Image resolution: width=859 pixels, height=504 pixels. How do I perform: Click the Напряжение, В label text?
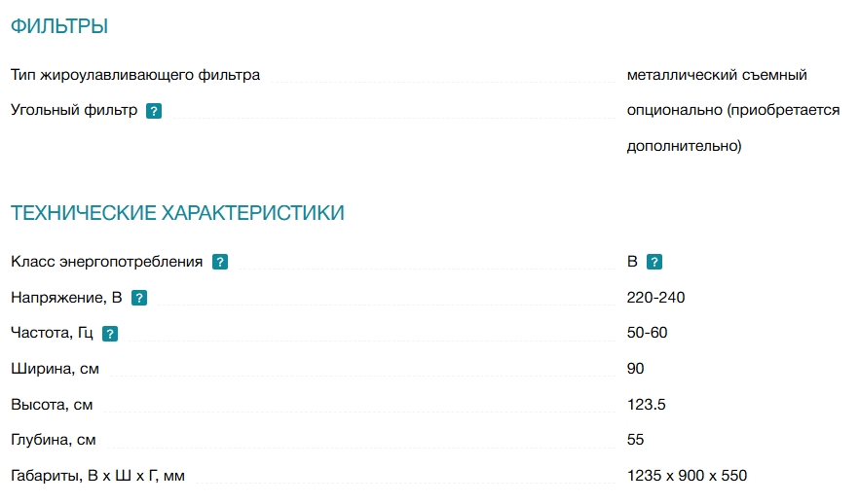(x=66, y=298)
